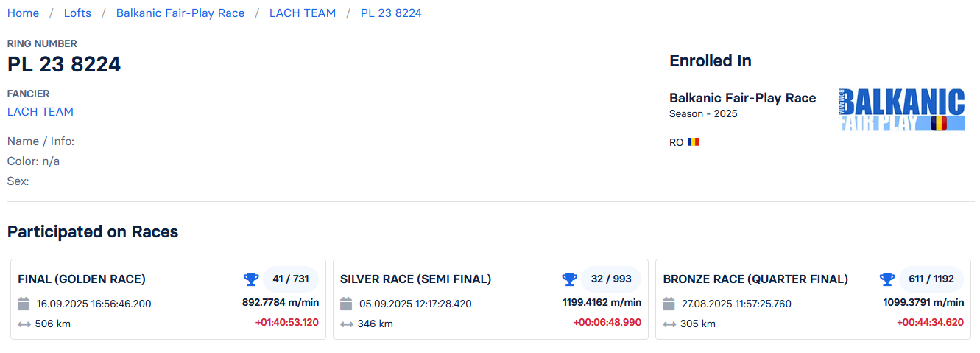The height and width of the screenshot is (353, 980).
Task: Click LACH TEAM breadcrumb link
Action: (x=303, y=13)
